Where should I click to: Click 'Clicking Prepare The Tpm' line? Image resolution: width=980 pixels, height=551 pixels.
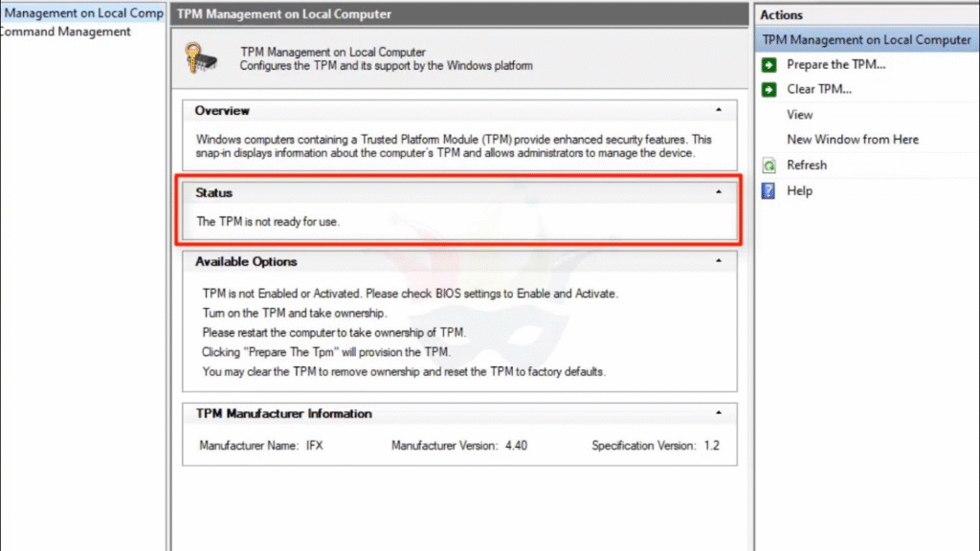(x=325, y=352)
